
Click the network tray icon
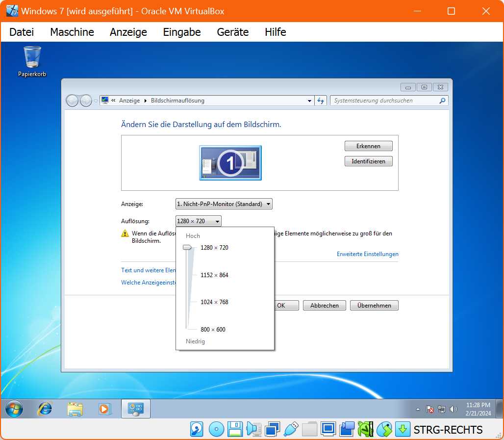pyautogui.click(x=442, y=409)
